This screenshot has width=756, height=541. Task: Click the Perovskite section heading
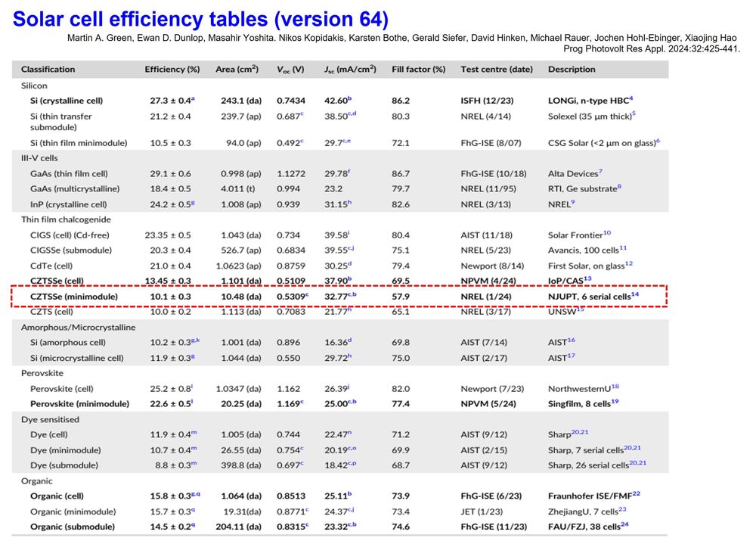[x=42, y=372]
